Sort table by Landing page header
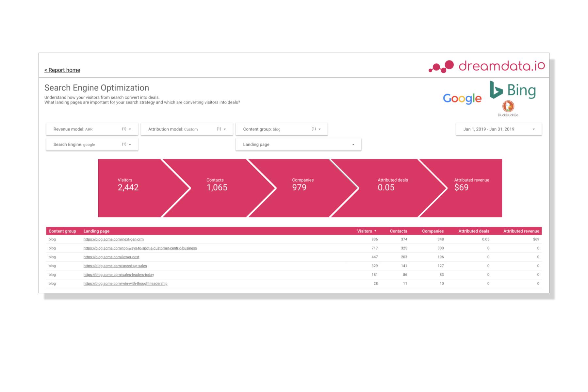The image size is (588, 392). coord(96,231)
